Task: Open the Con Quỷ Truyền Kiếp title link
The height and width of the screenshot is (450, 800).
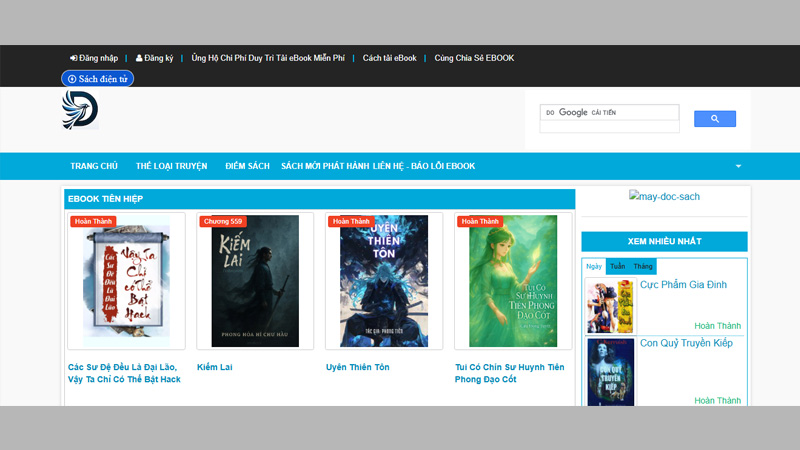Action: click(686, 343)
